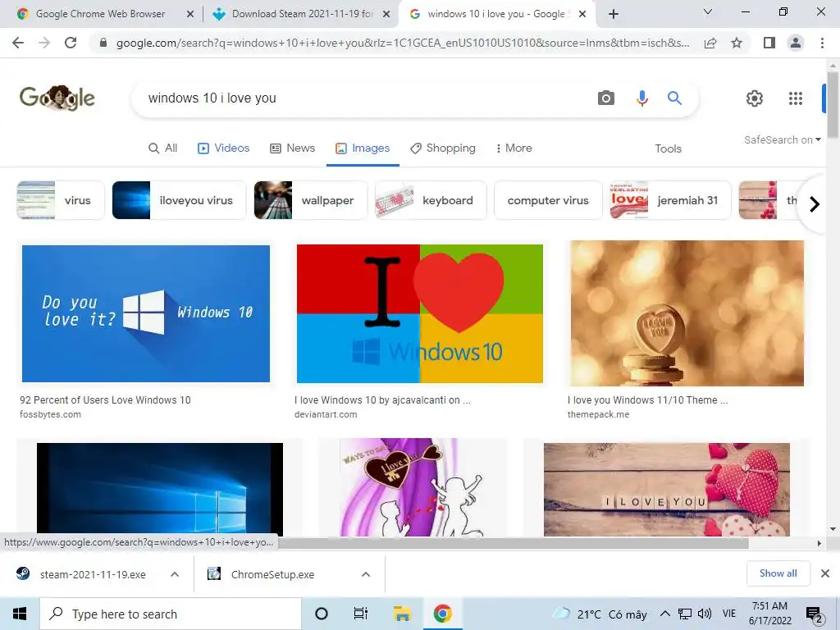Close the Google Chrome Web Browser tab
The height and width of the screenshot is (630, 840).
189,15
